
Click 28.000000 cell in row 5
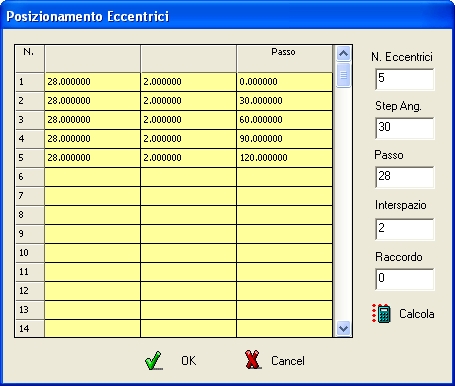pos(92,158)
